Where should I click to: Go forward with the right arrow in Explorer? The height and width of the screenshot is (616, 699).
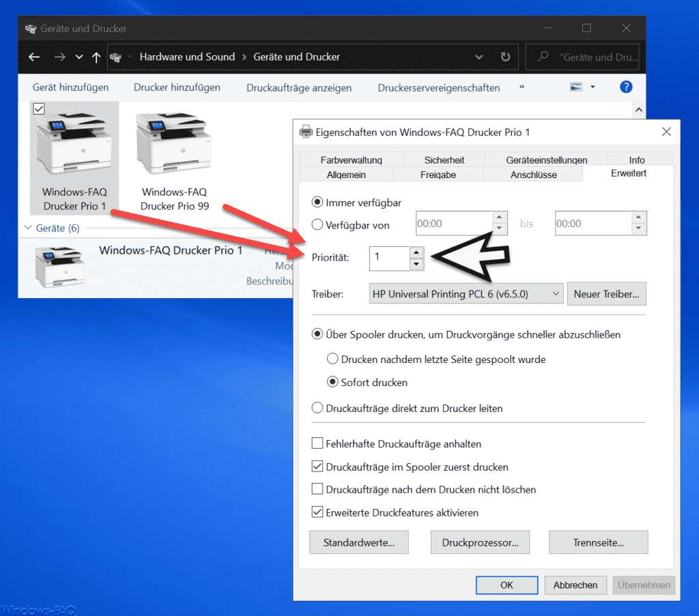coord(60,57)
